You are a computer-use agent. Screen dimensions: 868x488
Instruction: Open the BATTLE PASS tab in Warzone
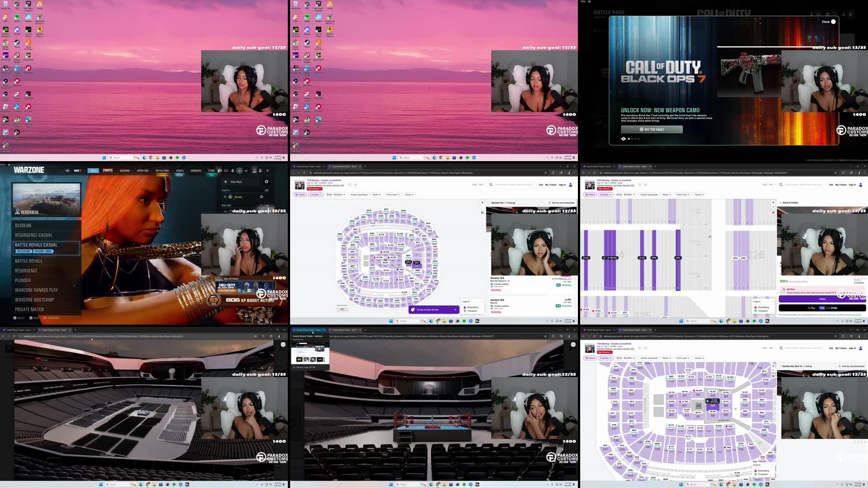[x=162, y=171]
